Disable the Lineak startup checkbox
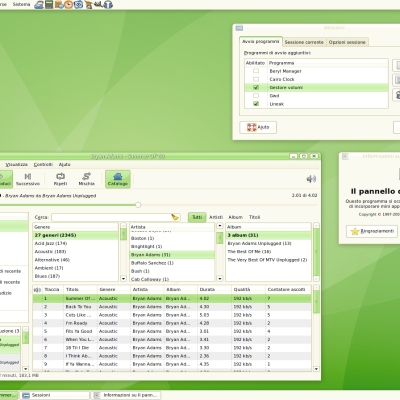 (256, 104)
